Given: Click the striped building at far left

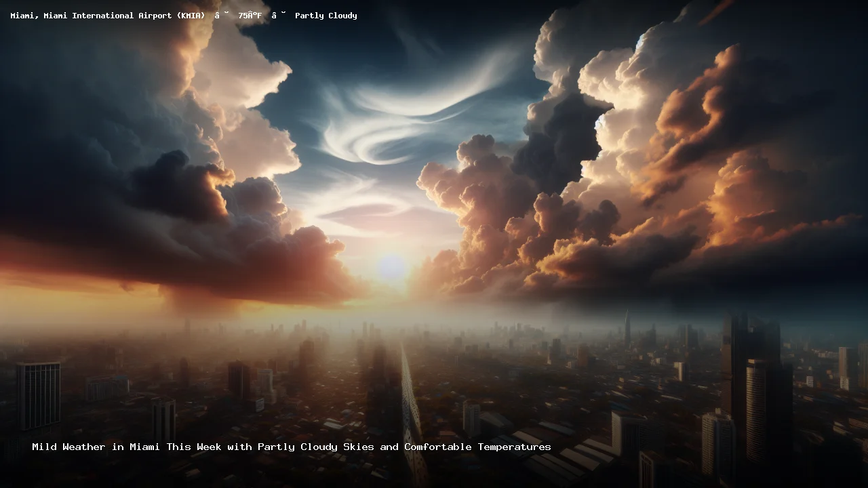Looking at the screenshot, I should (39, 395).
